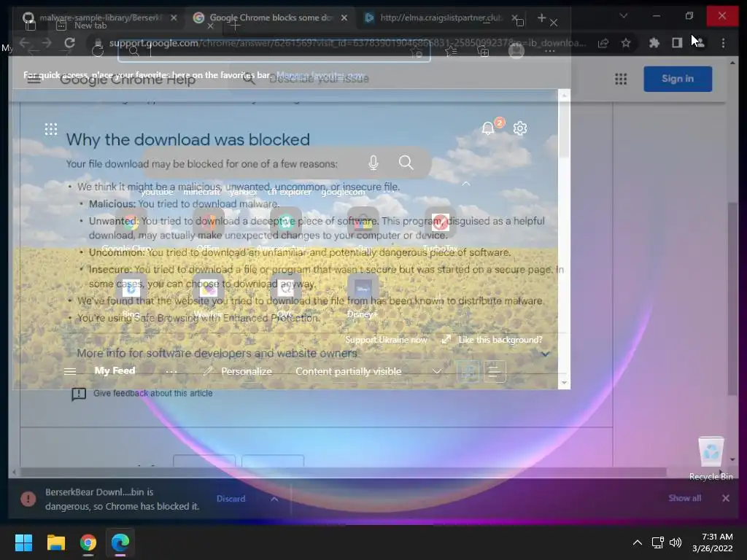Viewport: 747px width, 560px height.
Task: Close the Chrome download bar
Action: (x=726, y=498)
